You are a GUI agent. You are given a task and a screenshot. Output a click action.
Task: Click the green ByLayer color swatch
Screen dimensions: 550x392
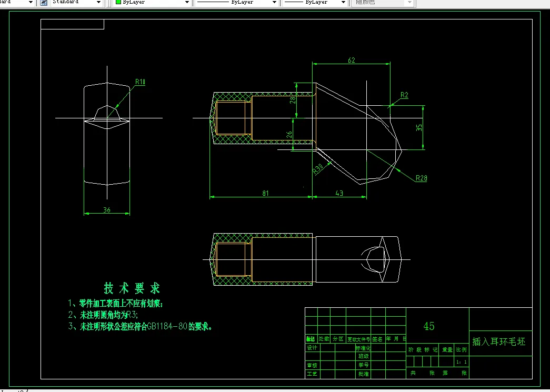[118, 2]
